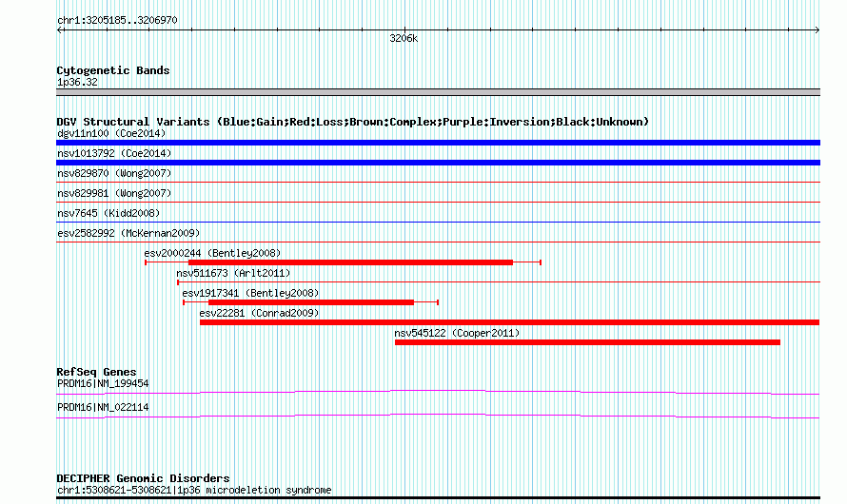This screenshot has height=504, width=847.
Task: Click the chr1:3205185..3206970 region text
Action: pyautogui.click(x=117, y=20)
